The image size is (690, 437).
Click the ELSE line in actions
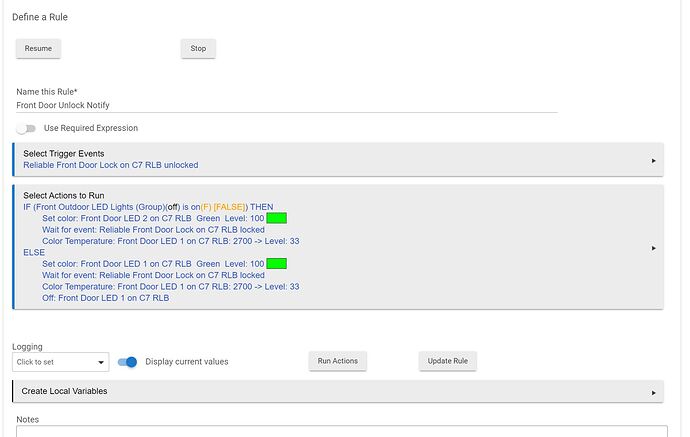point(34,253)
